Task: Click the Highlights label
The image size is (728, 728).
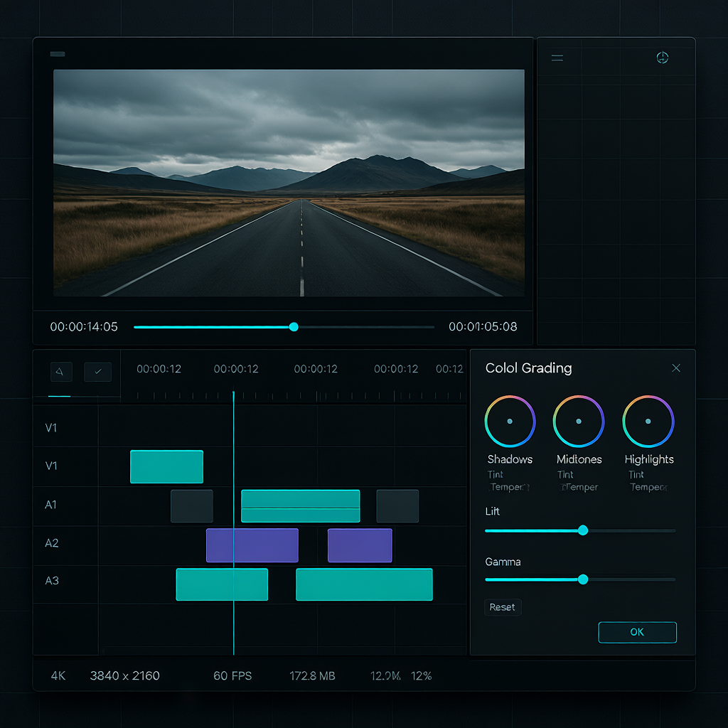Action: click(649, 460)
